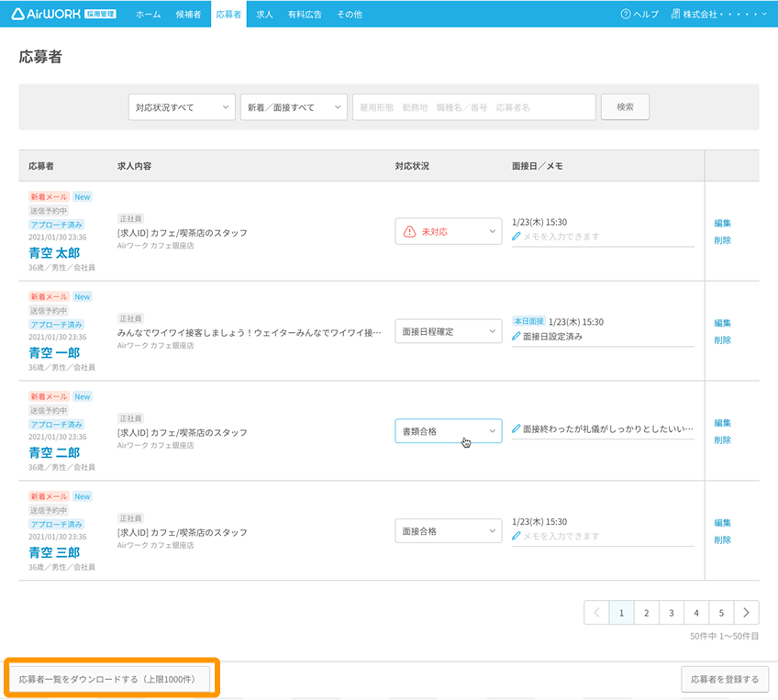Viewport: 778px width, 700px height.
Task: Go to page 2
Action: pos(646,613)
